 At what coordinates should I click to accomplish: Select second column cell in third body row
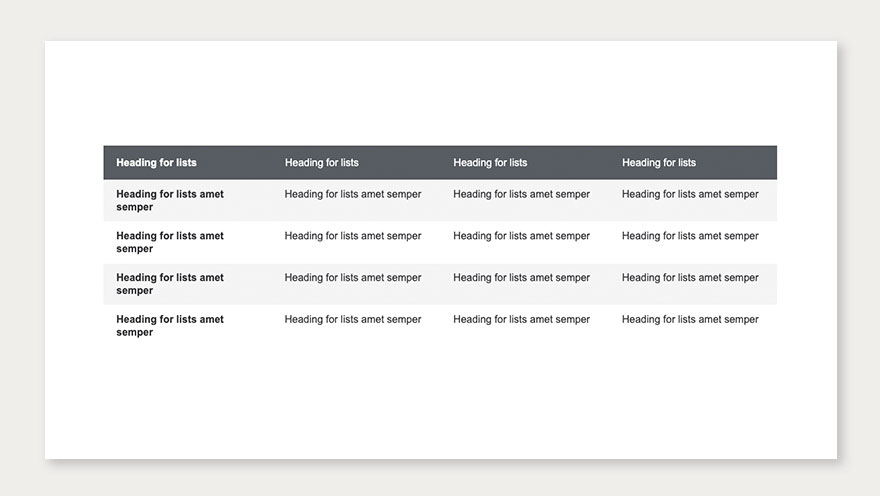point(353,278)
